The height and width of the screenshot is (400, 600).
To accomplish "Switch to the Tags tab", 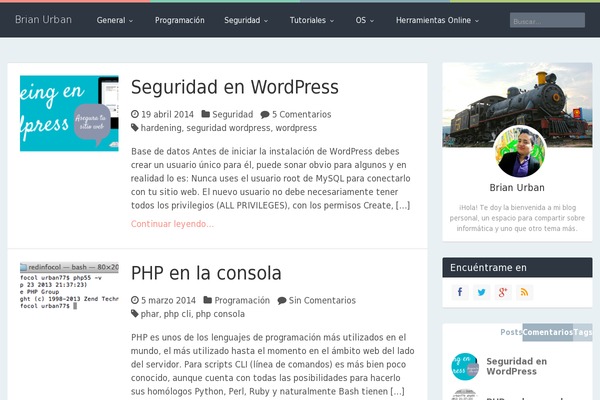I will (x=582, y=332).
